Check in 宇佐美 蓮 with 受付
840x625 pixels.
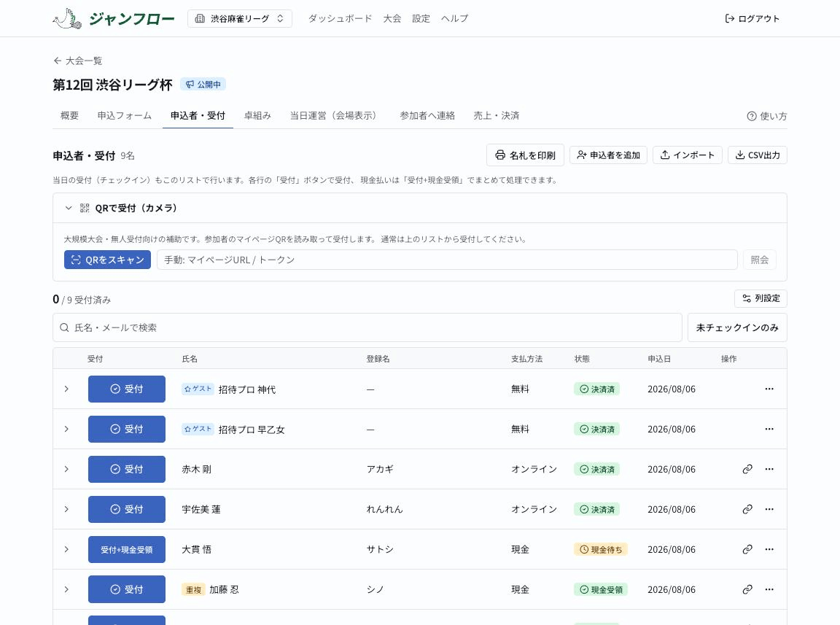pos(126,509)
